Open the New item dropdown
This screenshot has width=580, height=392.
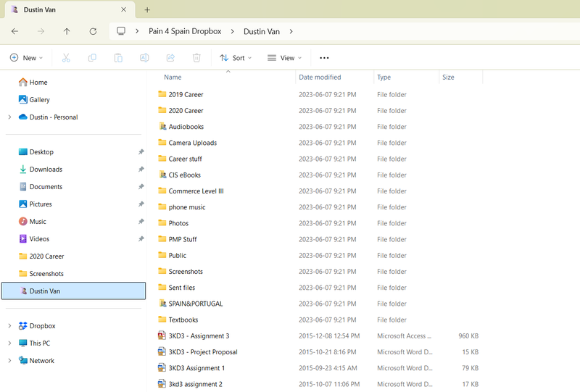point(26,58)
